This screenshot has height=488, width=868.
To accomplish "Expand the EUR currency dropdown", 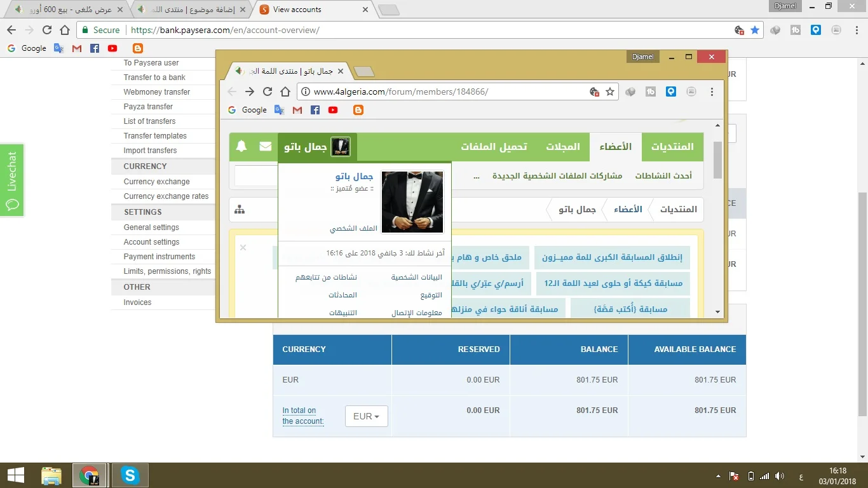I will coord(366,417).
